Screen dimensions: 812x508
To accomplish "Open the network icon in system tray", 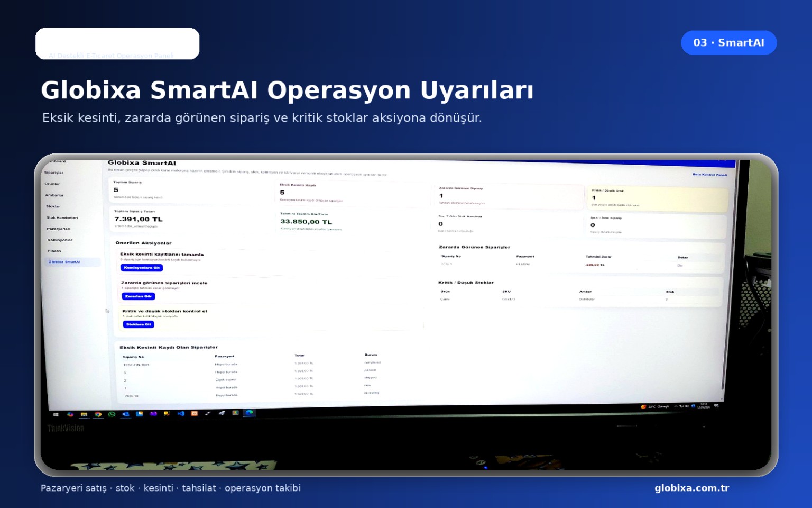I will [682, 406].
